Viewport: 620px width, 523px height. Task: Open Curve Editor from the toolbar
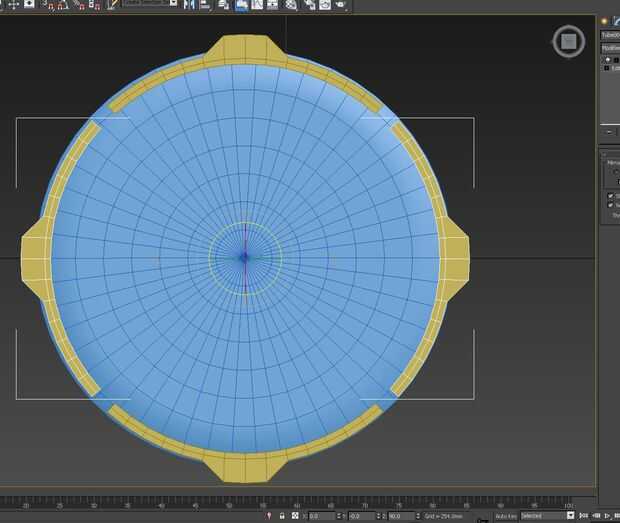click(258, 5)
